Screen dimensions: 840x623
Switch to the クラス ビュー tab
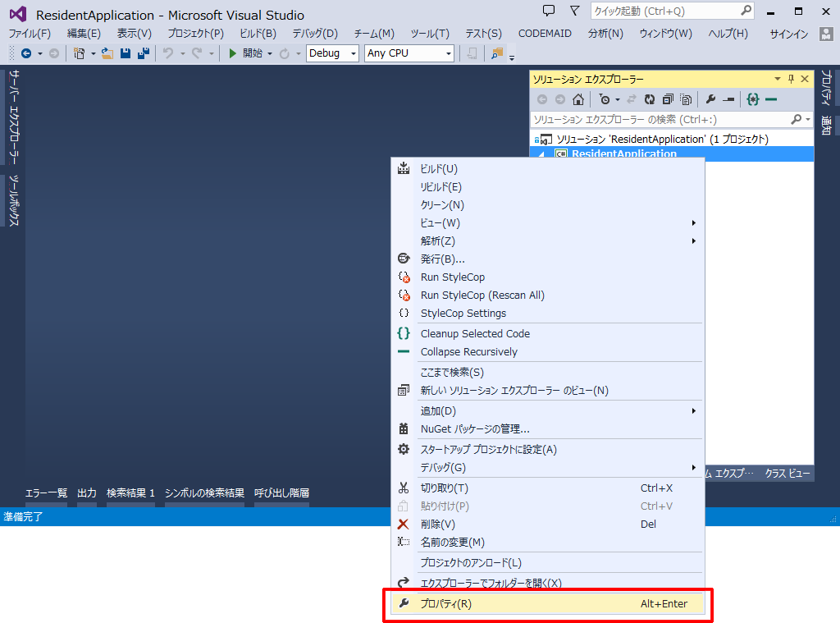click(787, 474)
